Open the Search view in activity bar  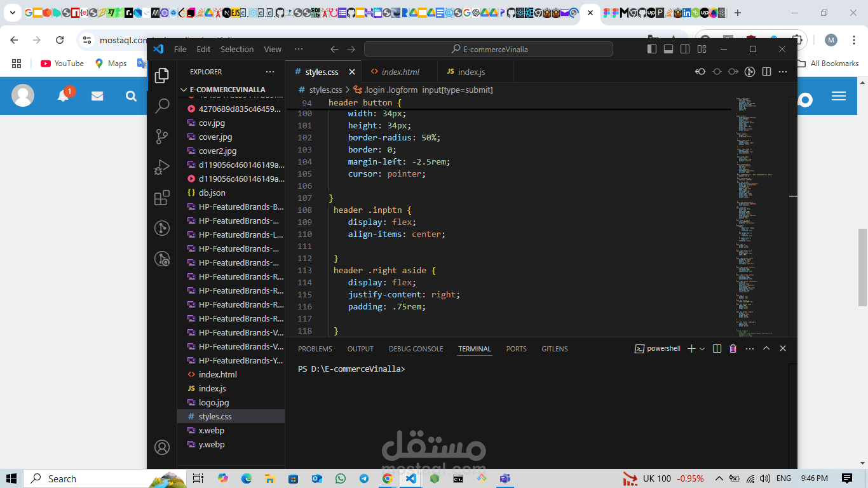(162, 105)
